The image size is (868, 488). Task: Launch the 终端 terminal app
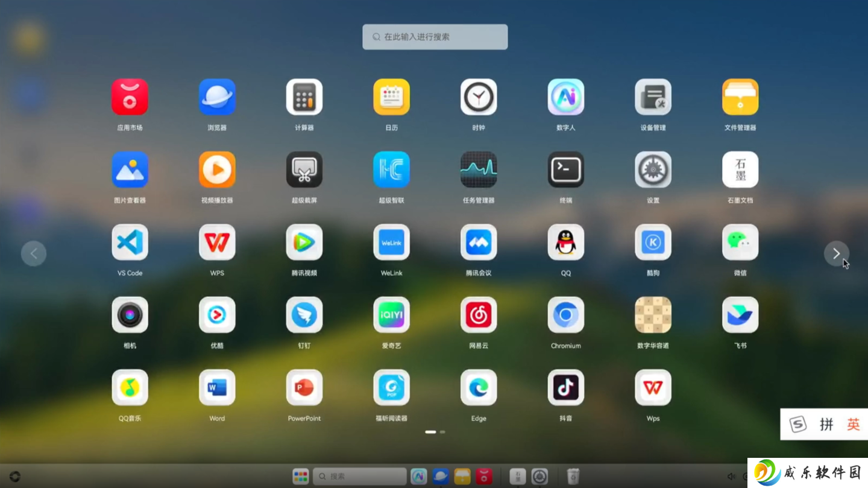566,170
